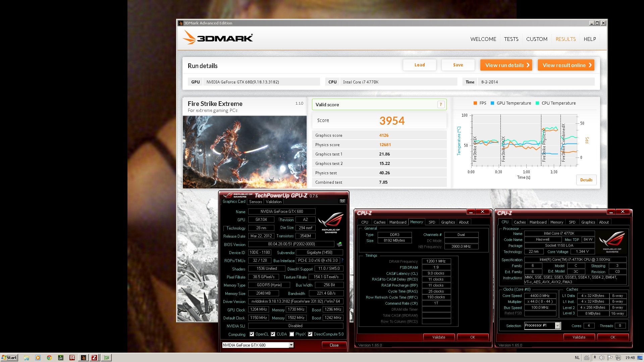The image size is (644, 362).
Task: Open Mainboard tab in right CPU-Z window
Action: 538,222
